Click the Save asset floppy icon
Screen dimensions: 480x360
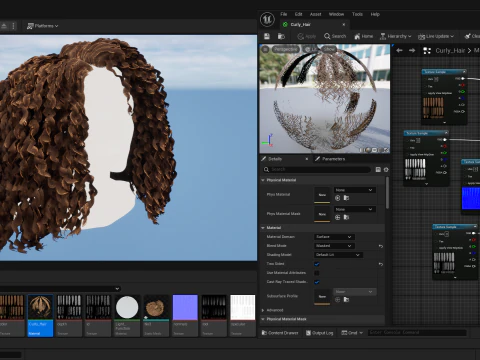point(267,36)
